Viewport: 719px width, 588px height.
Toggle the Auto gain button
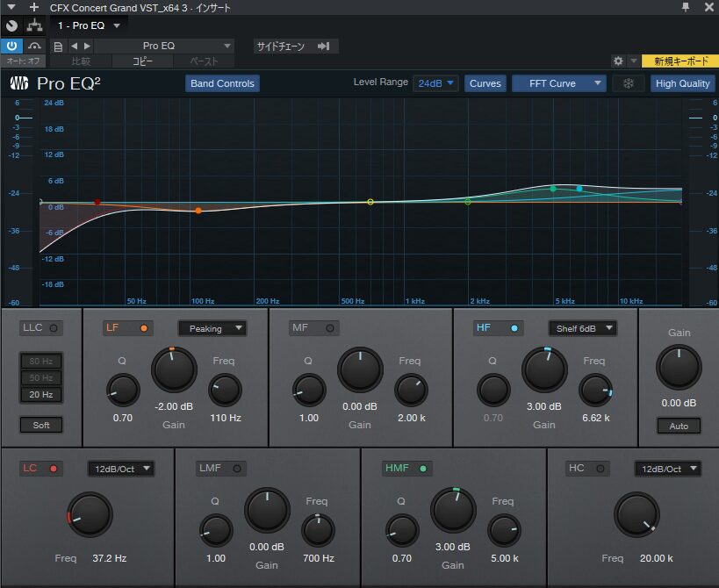tap(679, 426)
